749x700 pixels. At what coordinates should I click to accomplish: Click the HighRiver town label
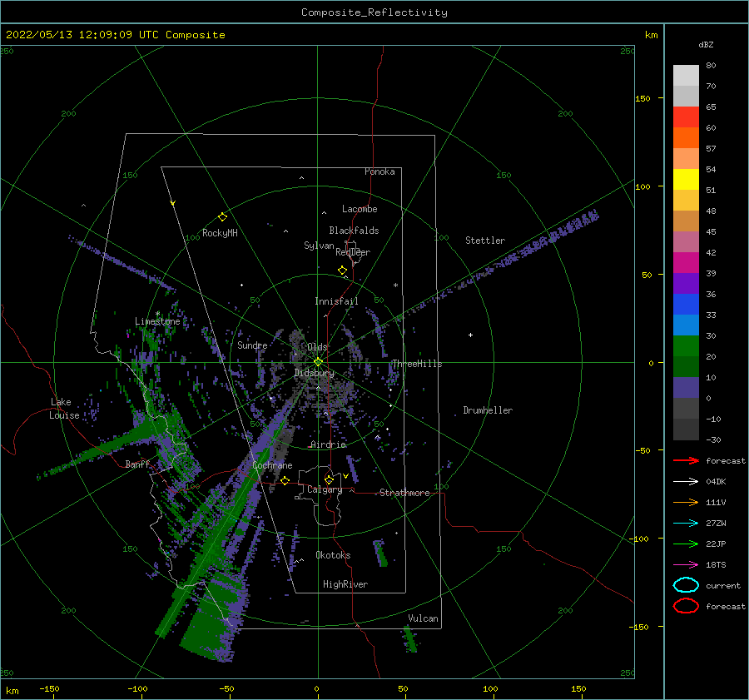(345, 584)
